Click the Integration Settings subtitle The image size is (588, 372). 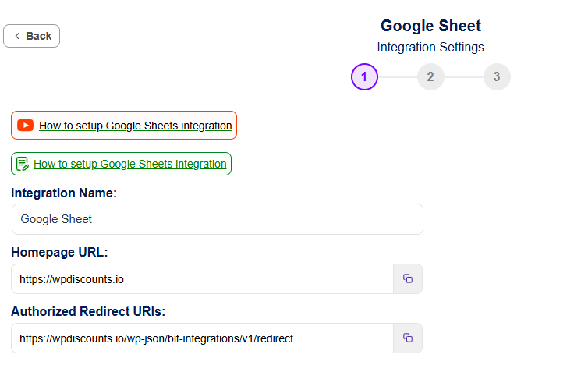point(430,48)
